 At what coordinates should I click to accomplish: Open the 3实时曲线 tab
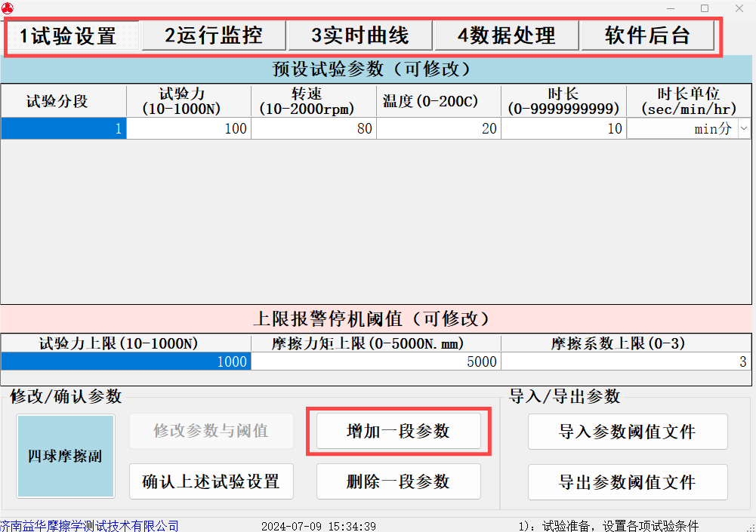[360, 35]
